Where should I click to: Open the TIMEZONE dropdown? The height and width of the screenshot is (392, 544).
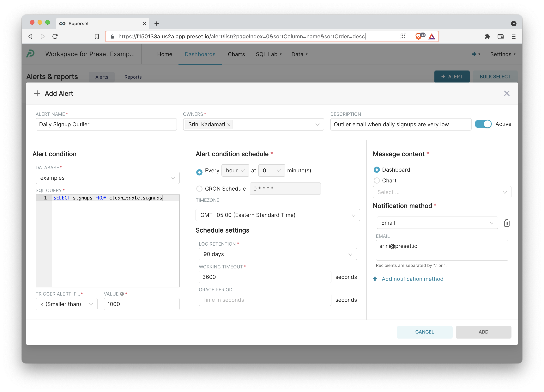(277, 215)
